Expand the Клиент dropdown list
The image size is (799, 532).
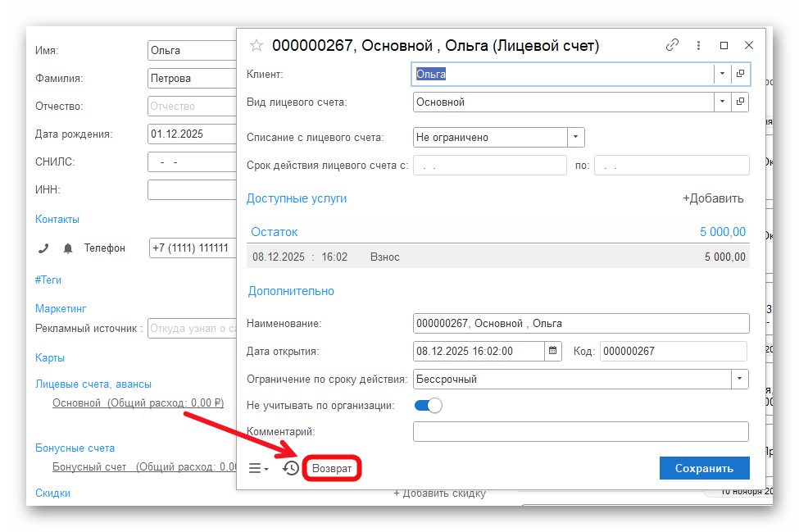coord(722,74)
